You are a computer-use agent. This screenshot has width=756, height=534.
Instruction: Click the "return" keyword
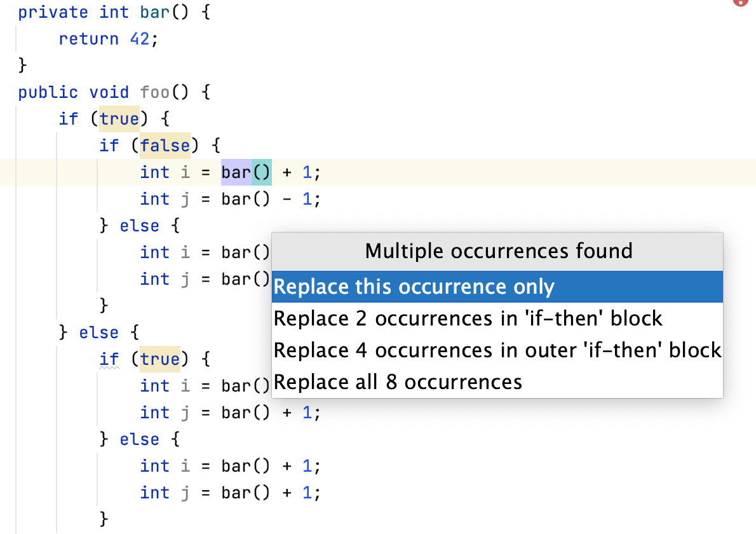pos(89,39)
